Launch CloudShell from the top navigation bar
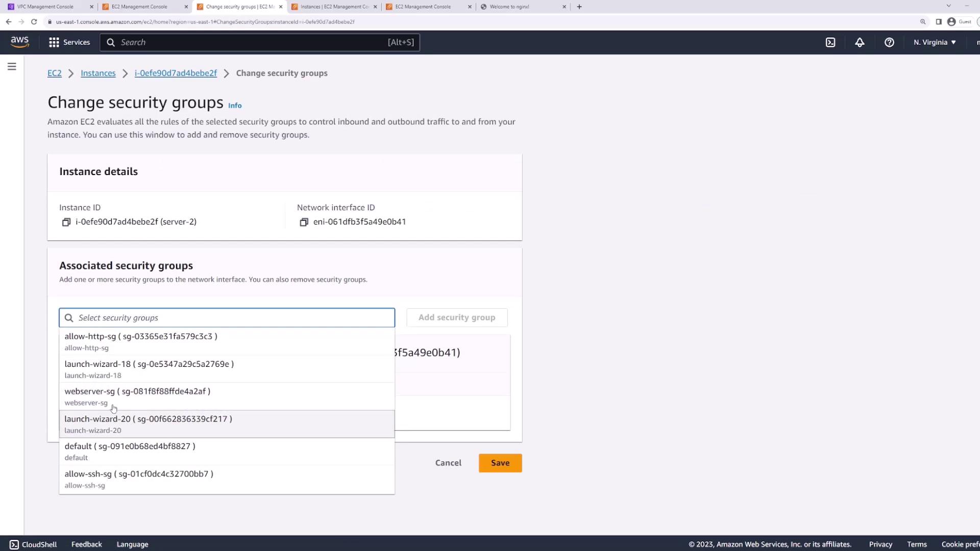980x551 pixels. [830, 42]
